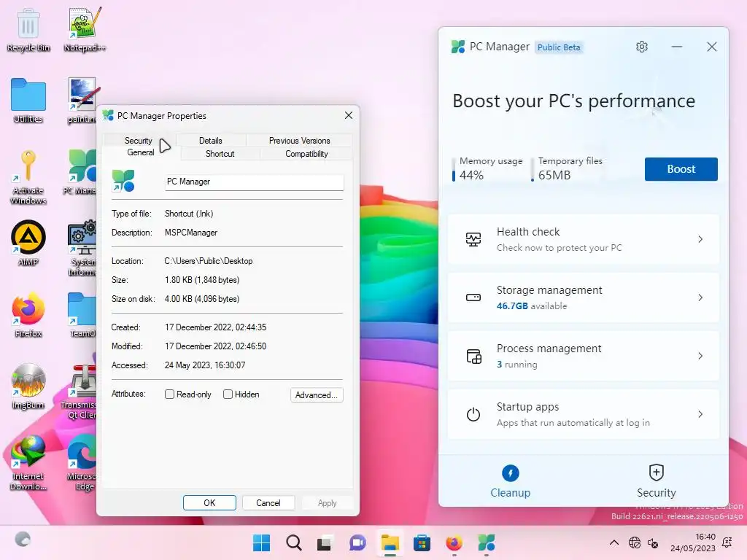The width and height of the screenshot is (747, 560).
Task: Open the Details properties tab
Action: 211,141
